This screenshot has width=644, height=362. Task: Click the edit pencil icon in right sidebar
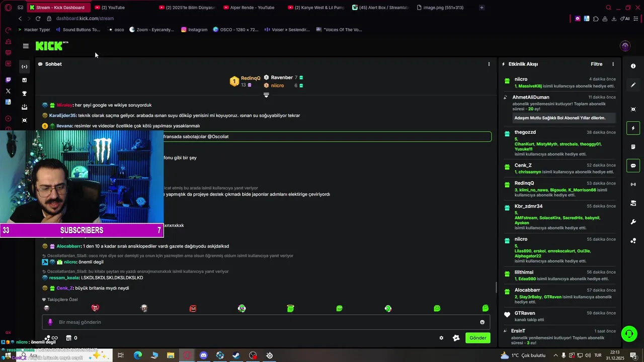click(x=633, y=85)
